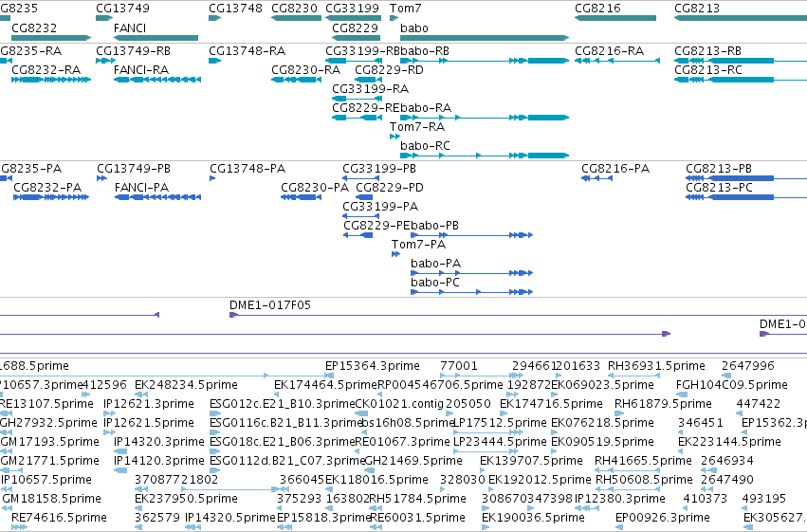Click the CG8216 gene bar
The height and width of the screenshot is (532, 807).
[615, 18]
